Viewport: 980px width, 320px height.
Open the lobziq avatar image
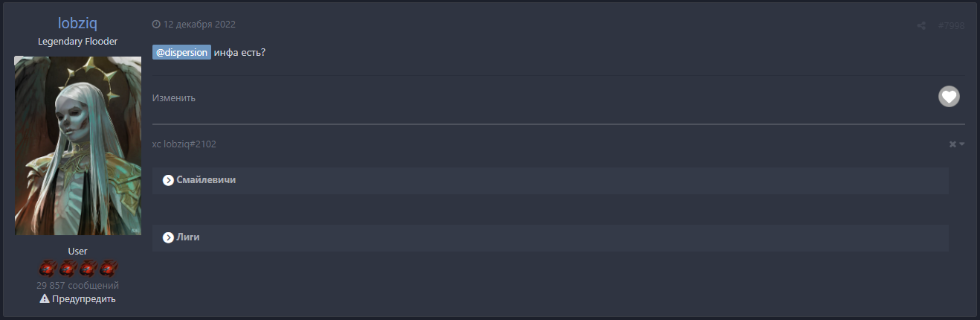click(x=77, y=146)
